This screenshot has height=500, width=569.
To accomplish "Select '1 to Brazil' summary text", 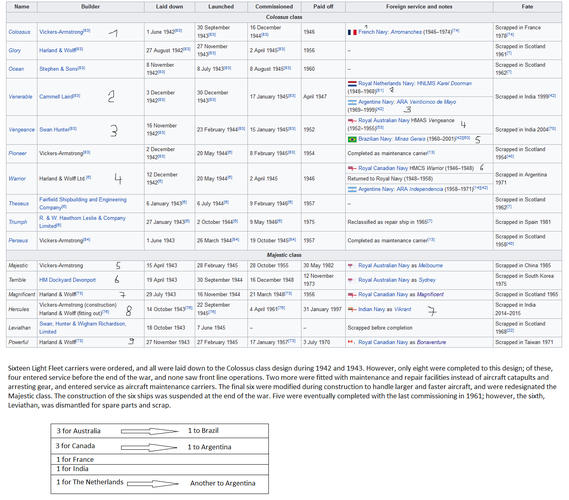I will (x=203, y=431).
